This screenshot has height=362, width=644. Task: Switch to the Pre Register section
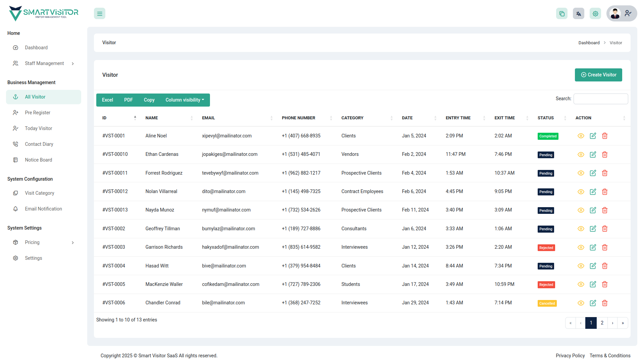pos(37,113)
